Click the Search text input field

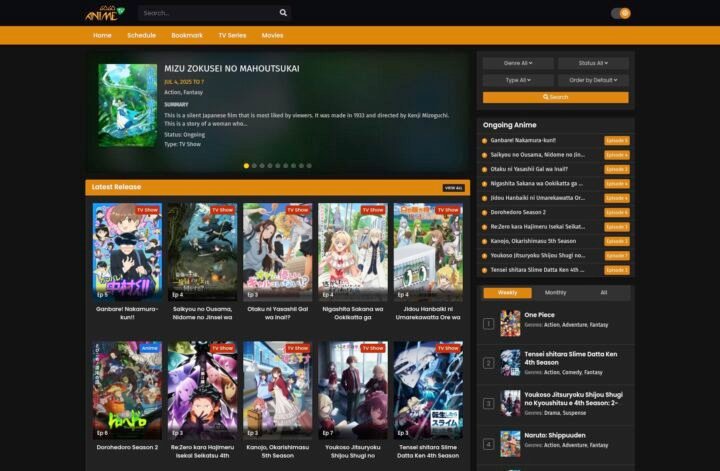click(207, 13)
